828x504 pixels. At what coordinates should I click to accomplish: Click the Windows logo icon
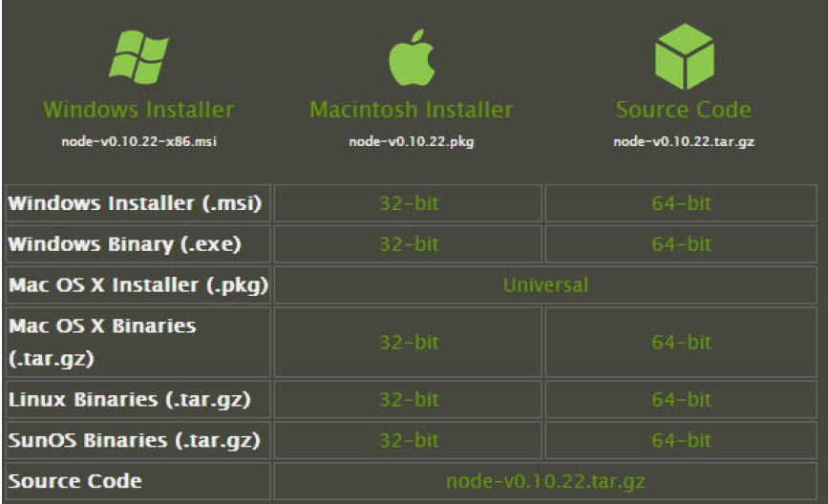[x=138, y=57]
